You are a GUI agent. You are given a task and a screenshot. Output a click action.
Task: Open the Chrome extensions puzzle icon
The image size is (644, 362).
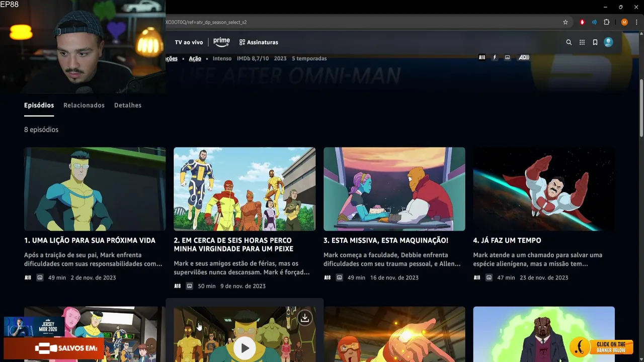tap(606, 22)
